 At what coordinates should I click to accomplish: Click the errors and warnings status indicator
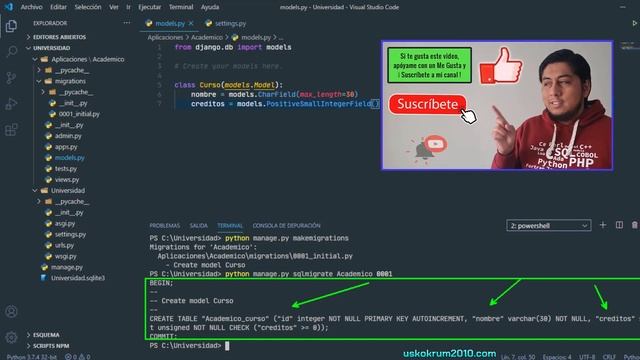(78, 357)
